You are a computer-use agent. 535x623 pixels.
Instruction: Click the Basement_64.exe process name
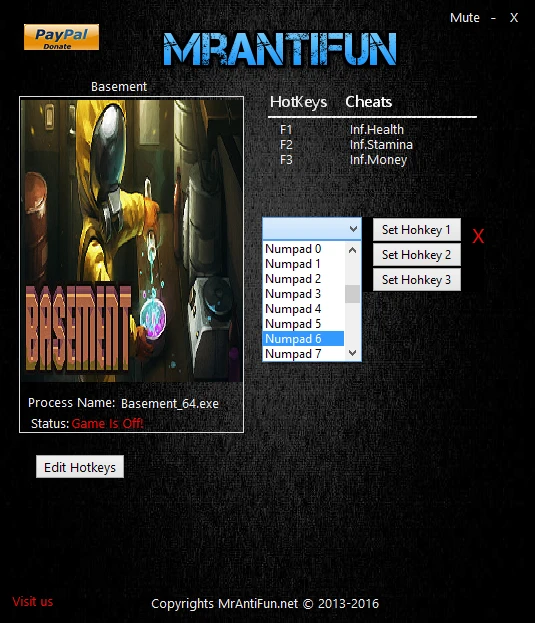170,404
